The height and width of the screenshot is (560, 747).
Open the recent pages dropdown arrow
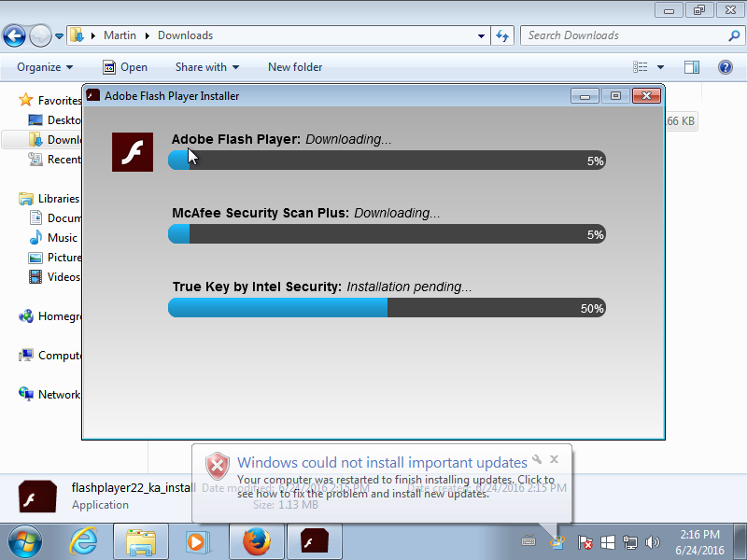59,35
